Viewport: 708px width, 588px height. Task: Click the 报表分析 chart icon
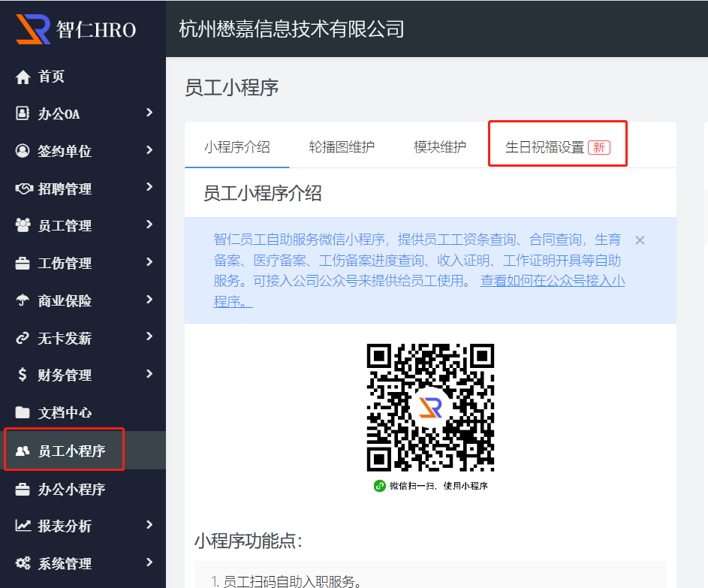23,526
